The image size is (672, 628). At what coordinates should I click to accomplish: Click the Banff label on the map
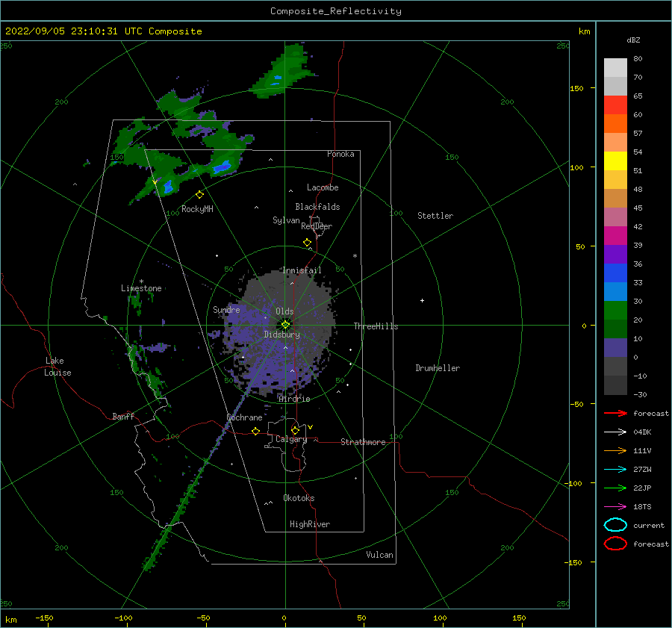[123, 416]
